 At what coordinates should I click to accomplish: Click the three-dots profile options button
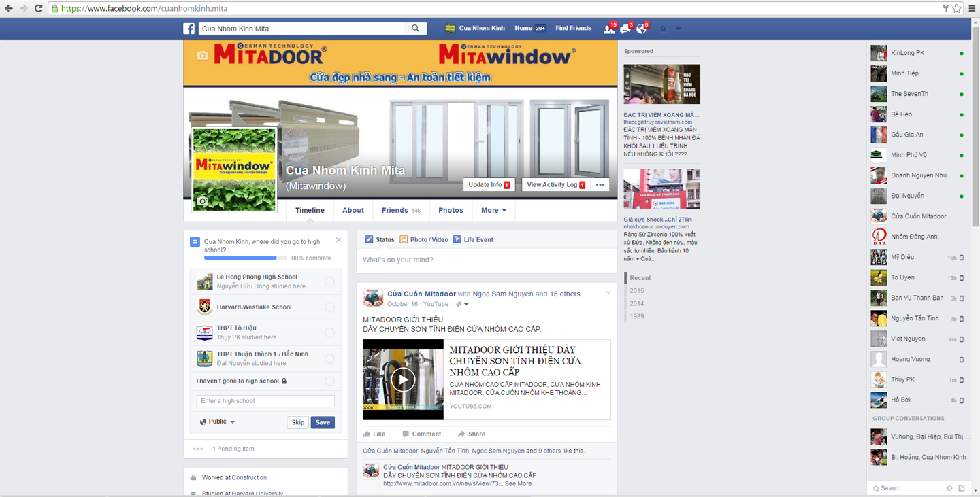click(600, 184)
